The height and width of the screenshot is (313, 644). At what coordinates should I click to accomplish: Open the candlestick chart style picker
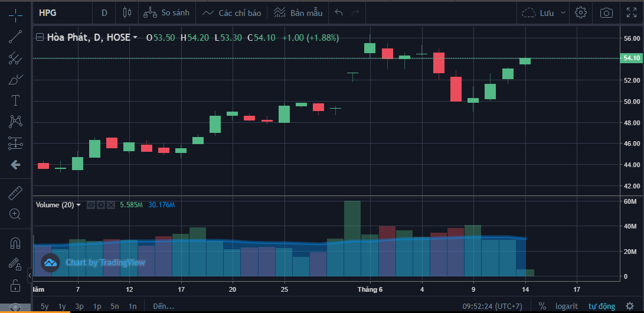(126, 12)
